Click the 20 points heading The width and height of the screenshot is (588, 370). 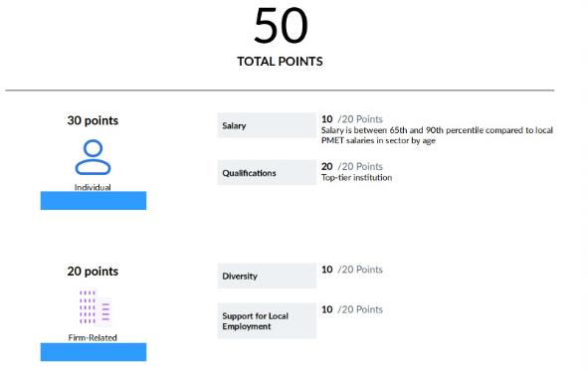coord(93,272)
